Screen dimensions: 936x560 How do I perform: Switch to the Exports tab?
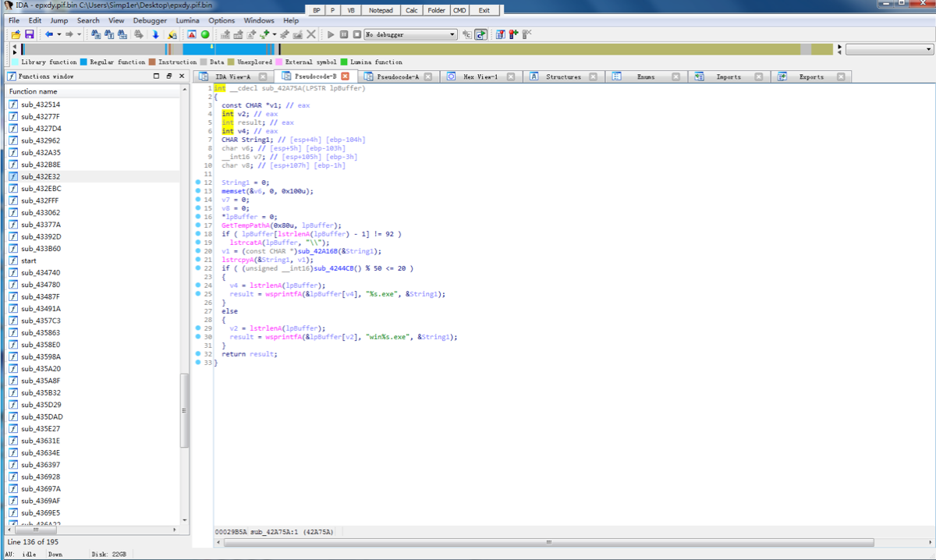[x=811, y=76]
